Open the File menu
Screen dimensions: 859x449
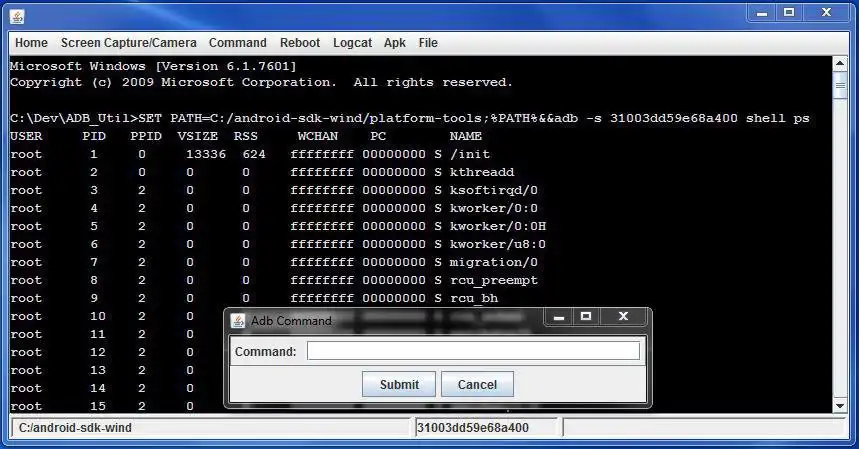(428, 43)
